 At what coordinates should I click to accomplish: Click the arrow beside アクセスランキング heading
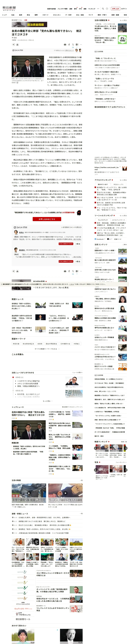coord(112,180)
